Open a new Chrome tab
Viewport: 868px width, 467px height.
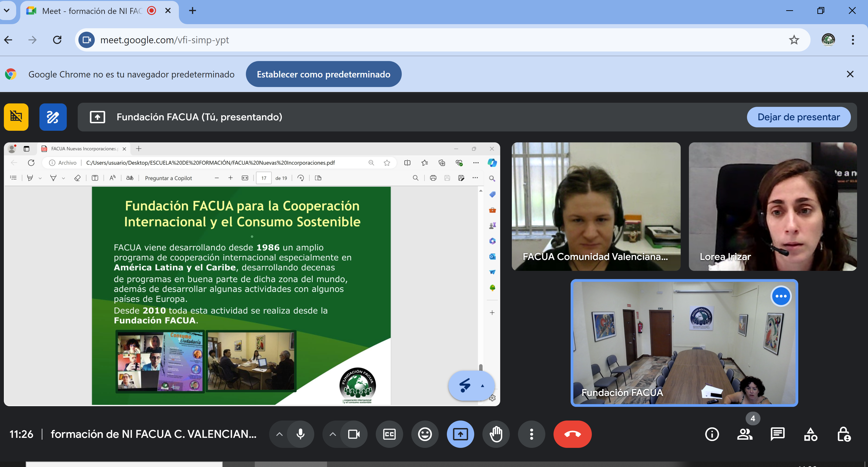tap(192, 11)
